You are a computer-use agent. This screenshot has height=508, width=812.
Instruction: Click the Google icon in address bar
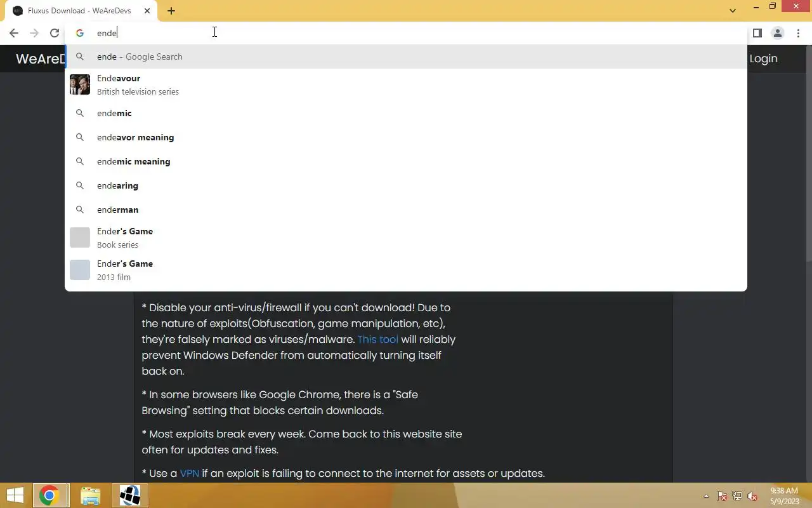(x=80, y=33)
